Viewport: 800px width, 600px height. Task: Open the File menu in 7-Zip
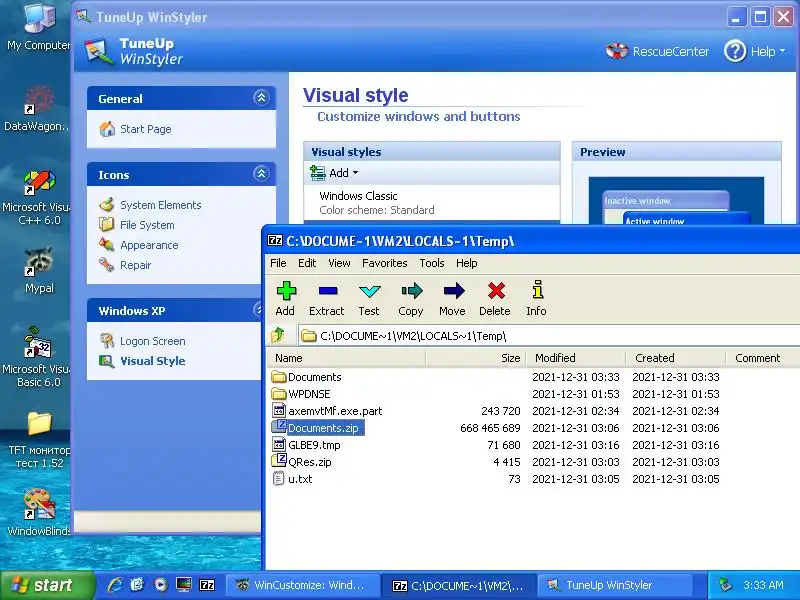coord(278,263)
